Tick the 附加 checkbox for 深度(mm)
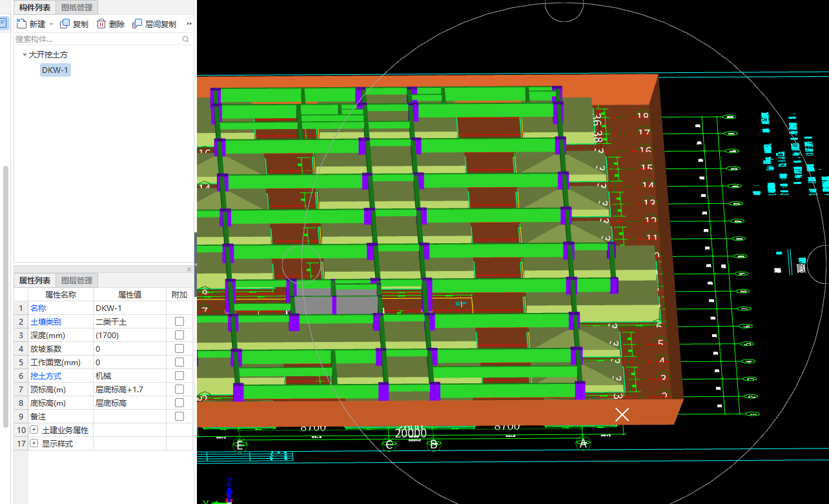Viewport: 829px width, 504px height. coord(179,335)
